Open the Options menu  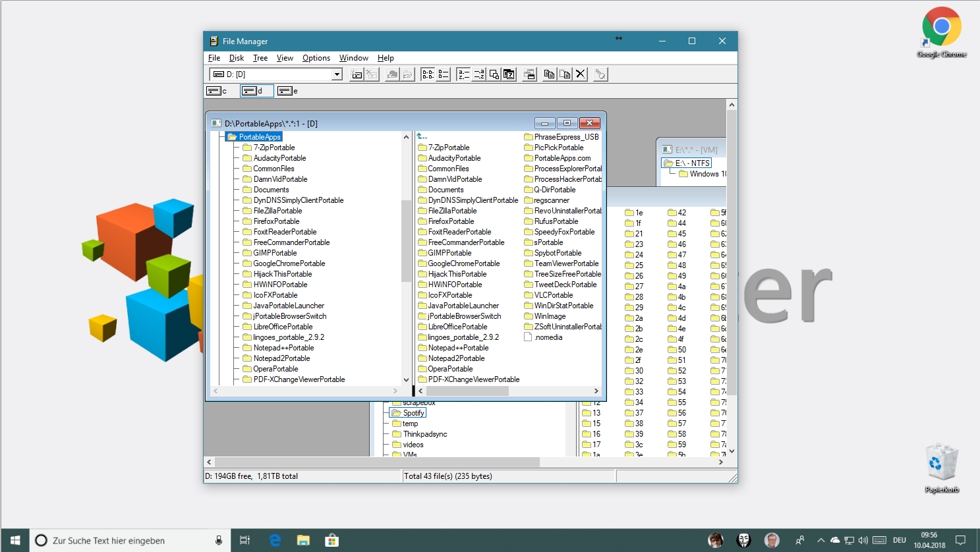tap(316, 58)
